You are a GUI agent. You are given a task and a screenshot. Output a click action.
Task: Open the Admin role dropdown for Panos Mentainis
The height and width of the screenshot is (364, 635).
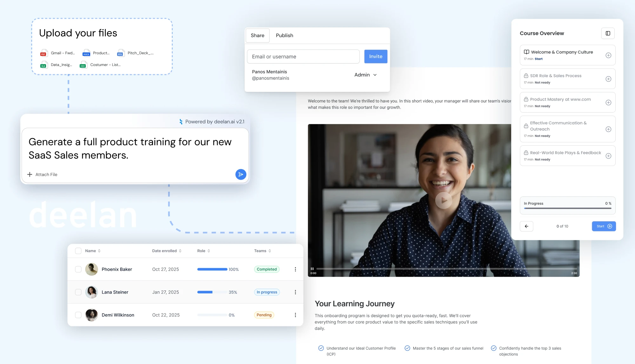pos(365,75)
